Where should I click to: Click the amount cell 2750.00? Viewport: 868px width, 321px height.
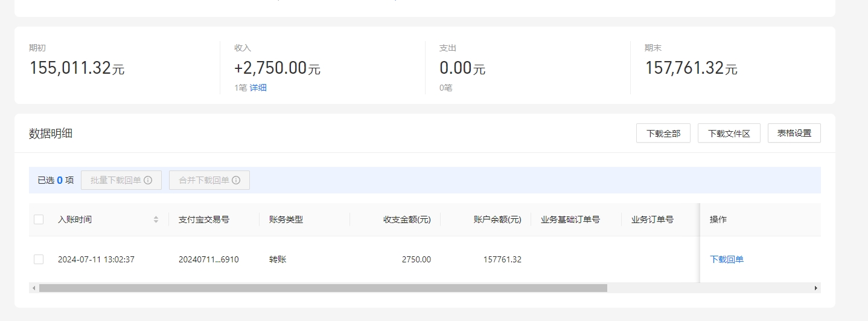coord(416,259)
